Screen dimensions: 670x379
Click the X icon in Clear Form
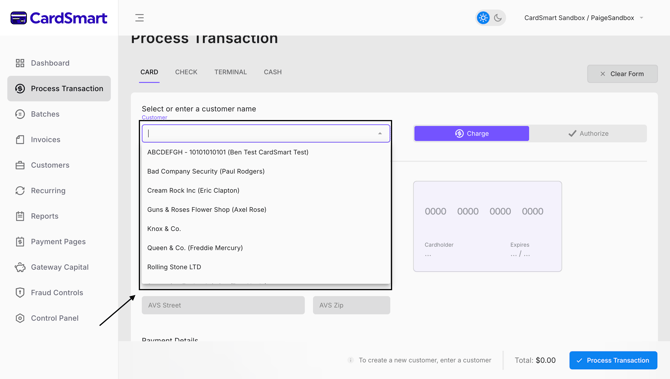click(602, 74)
